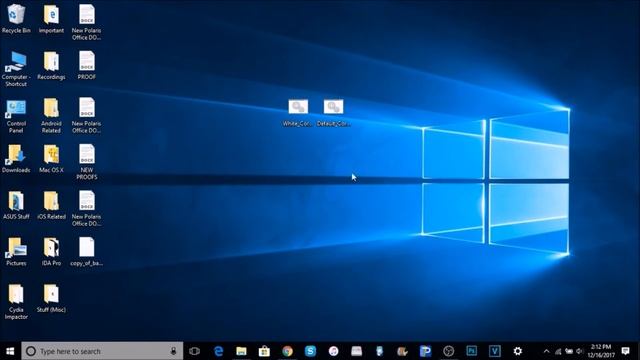Show hidden system tray icons
The image size is (640, 360).
(x=547, y=351)
